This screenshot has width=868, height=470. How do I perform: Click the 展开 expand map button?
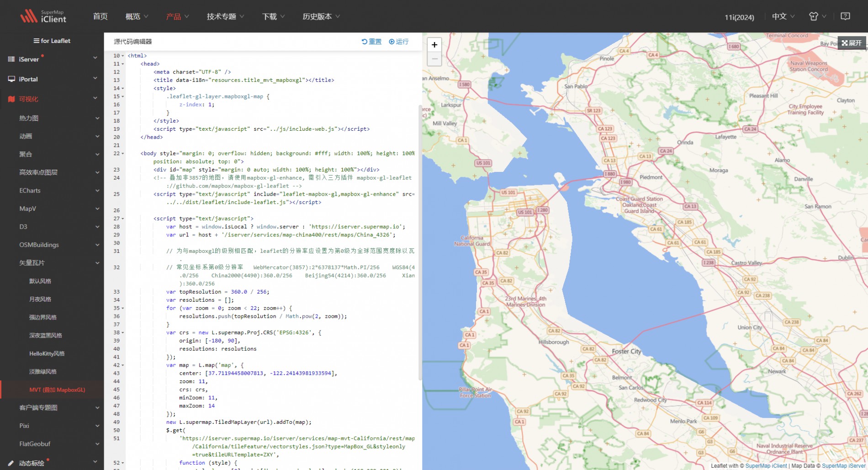pyautogui.click(x=852, y=43)
